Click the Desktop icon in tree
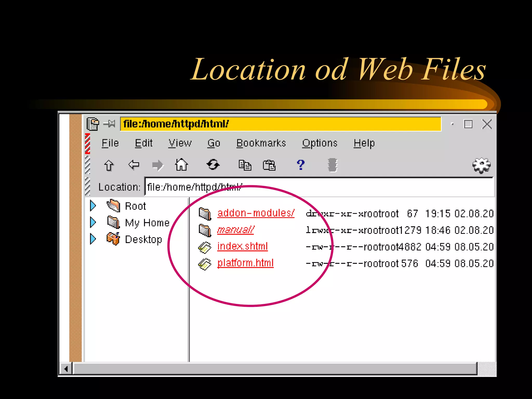The width and height of the screenshot is (532, 399). [x=113, y=239]
